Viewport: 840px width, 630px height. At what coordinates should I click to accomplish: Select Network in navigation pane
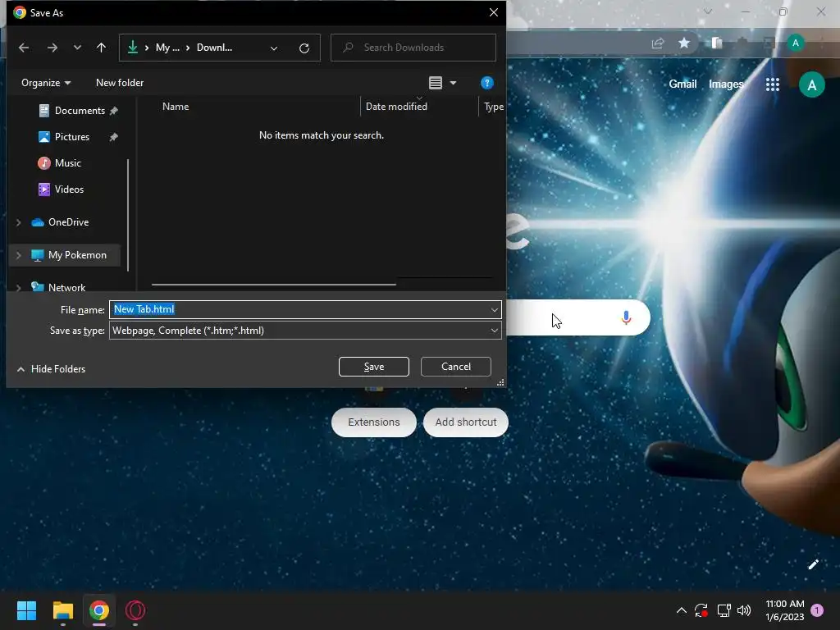point(66,288)
